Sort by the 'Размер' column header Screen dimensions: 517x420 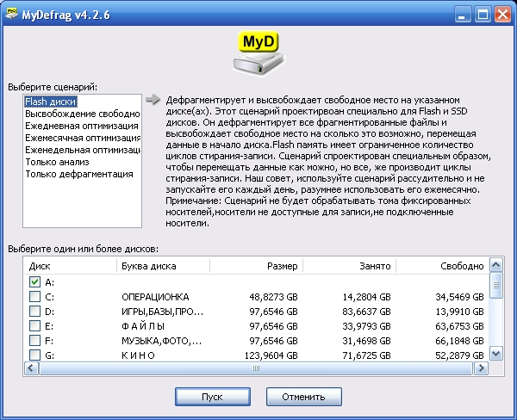[x=256, y=266]
